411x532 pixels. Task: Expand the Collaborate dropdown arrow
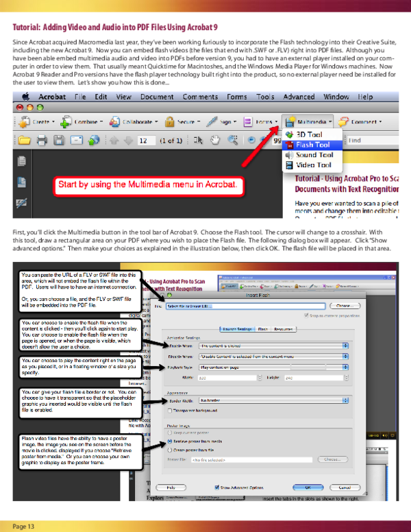tap(156, 122)
